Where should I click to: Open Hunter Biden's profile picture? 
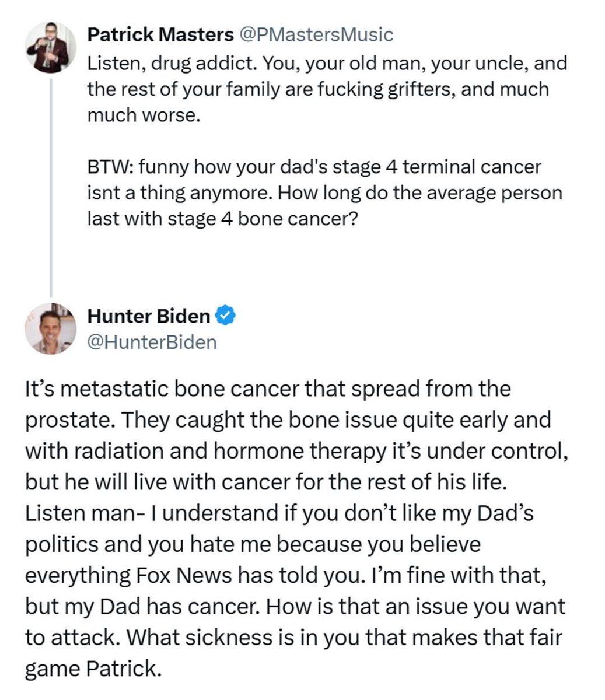click(x=51, y=328)
